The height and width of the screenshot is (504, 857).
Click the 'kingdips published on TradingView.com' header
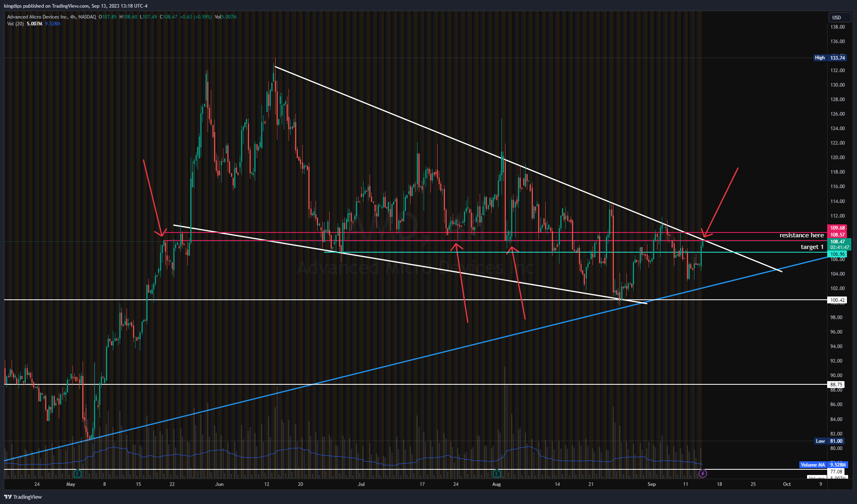pos(46,6)
